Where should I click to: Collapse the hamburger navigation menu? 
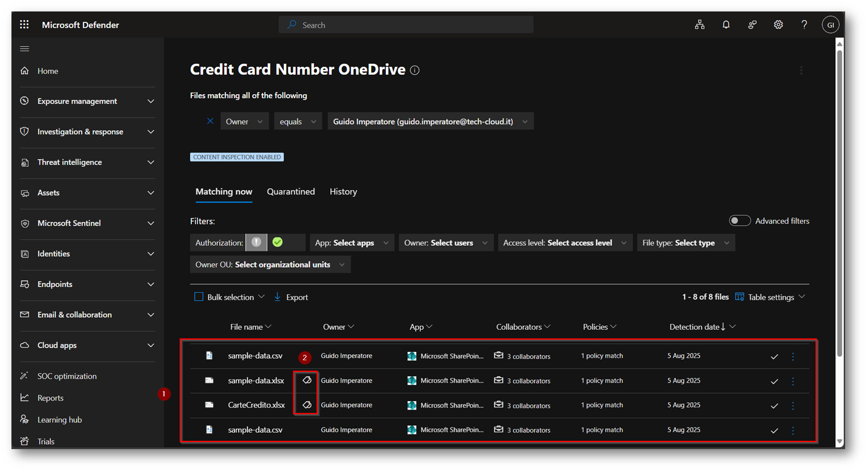click(x=25, y=49)
